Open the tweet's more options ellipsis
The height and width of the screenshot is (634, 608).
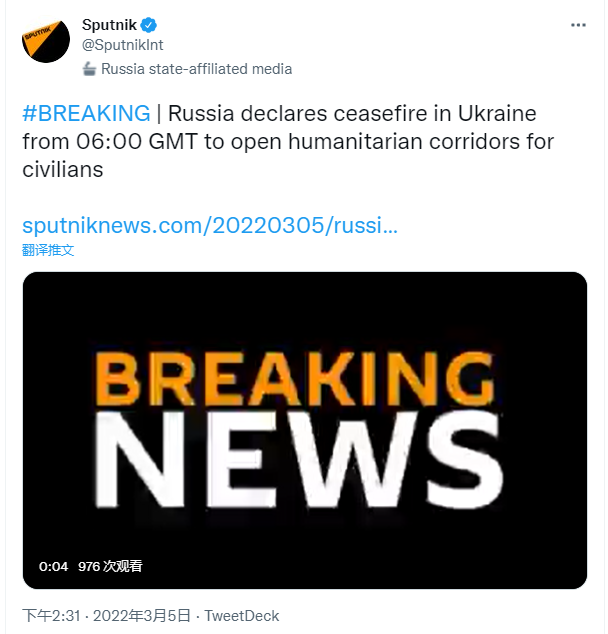[x=578, y=24]
